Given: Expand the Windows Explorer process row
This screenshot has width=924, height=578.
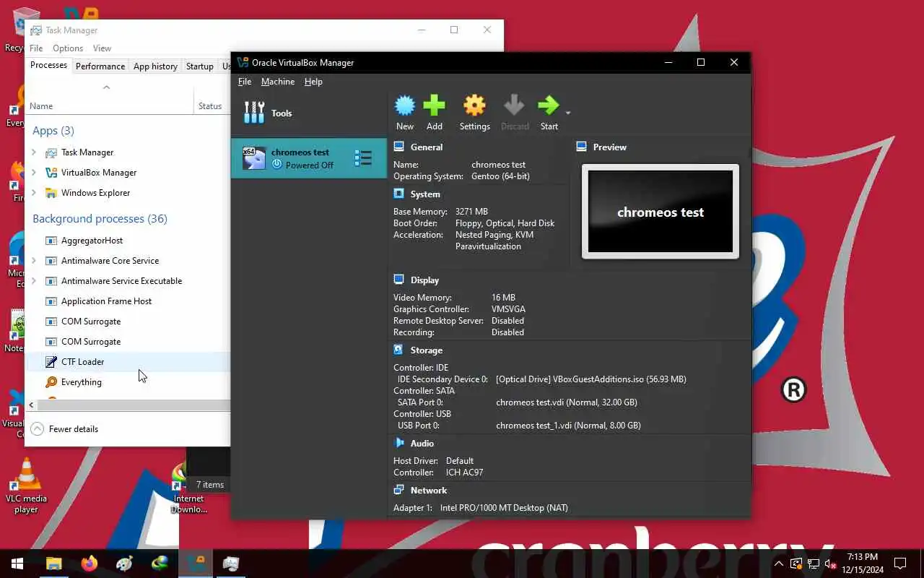Looking at the screenshot, I should coord(34,193).
